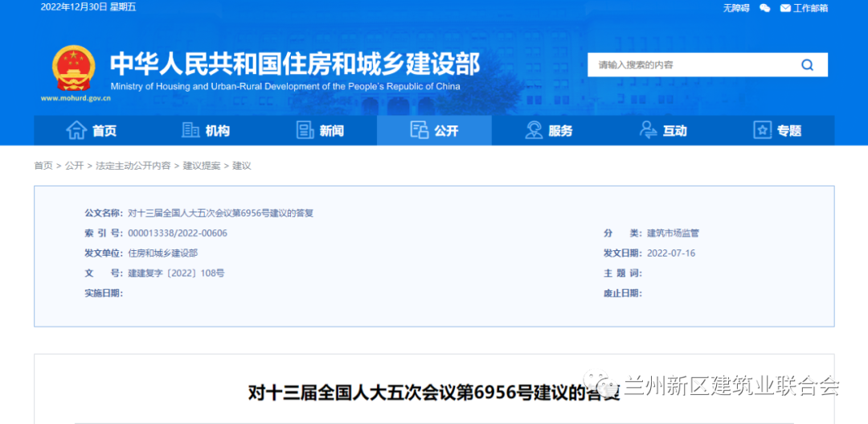Click the search magnifier icon
The image size is (868, 424).
click(x=807, y=65)
